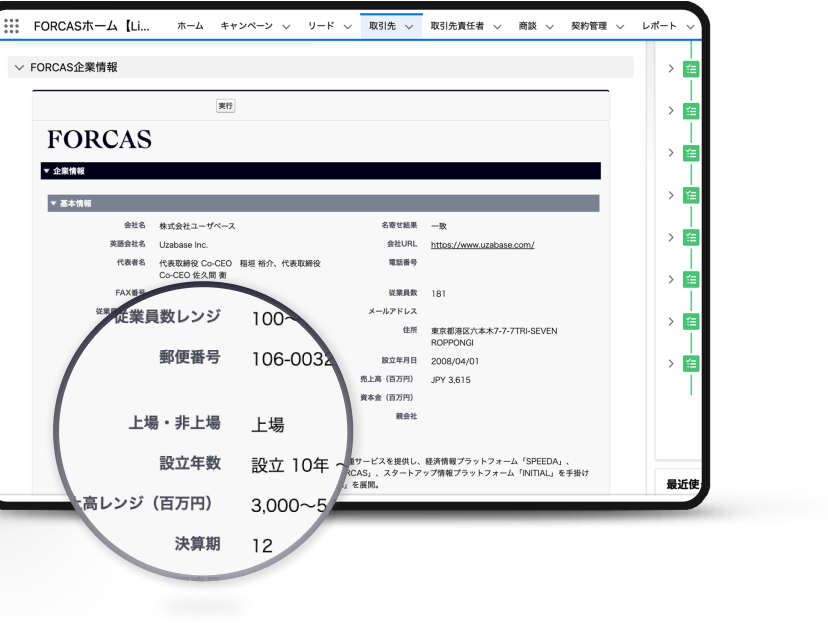828x632 pixels.
Task: Expand the 取引先 tab dropdown chevron
Action: 409,26
